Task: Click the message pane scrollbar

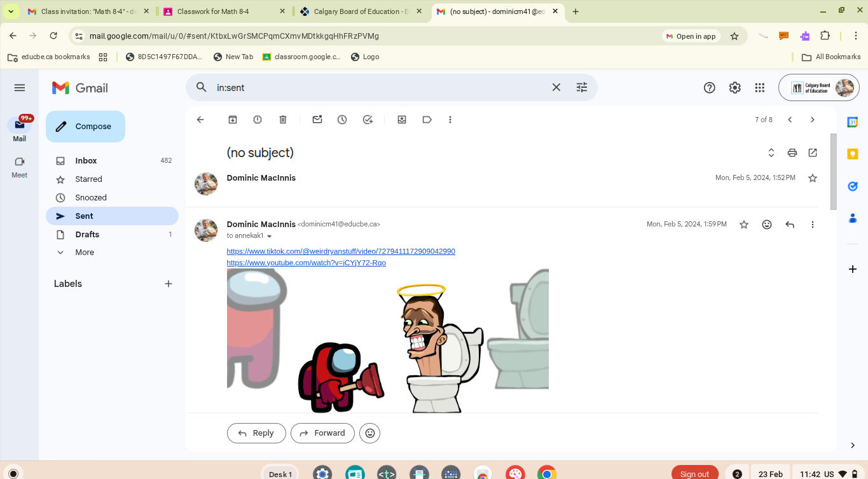Action: pos(834,172)
